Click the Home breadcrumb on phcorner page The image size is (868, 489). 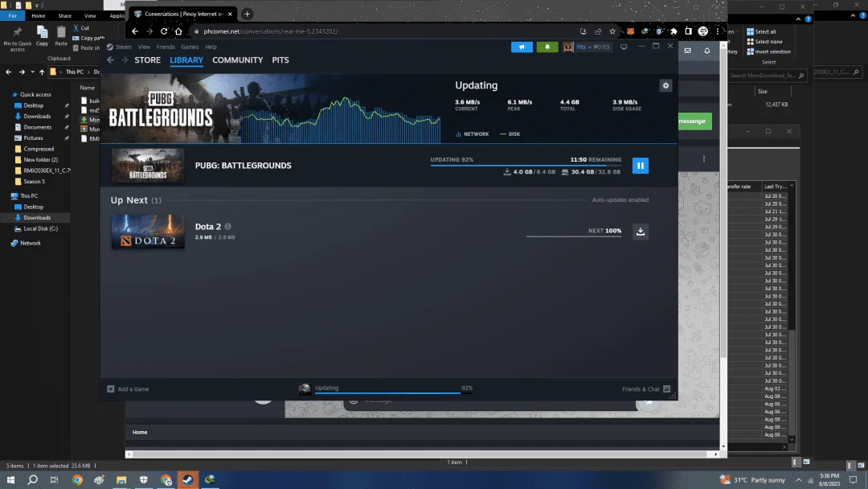tap(140, 432)
